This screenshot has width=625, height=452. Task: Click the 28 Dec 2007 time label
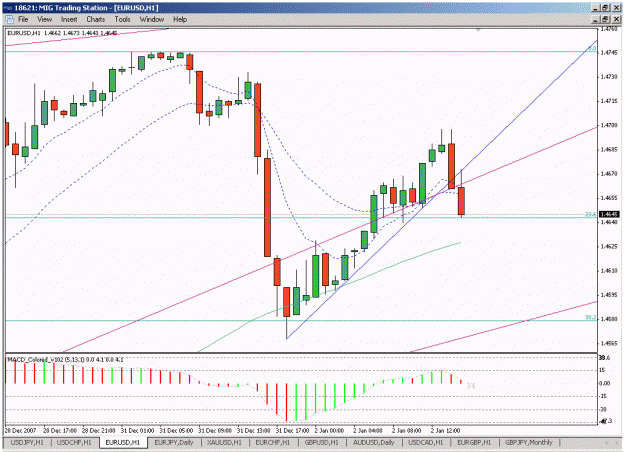click(20, 431)
